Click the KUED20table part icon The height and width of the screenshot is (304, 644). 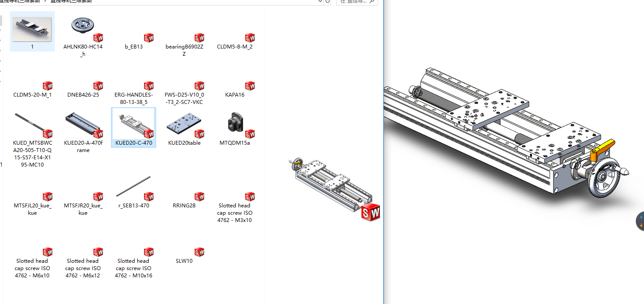[184, 125]
